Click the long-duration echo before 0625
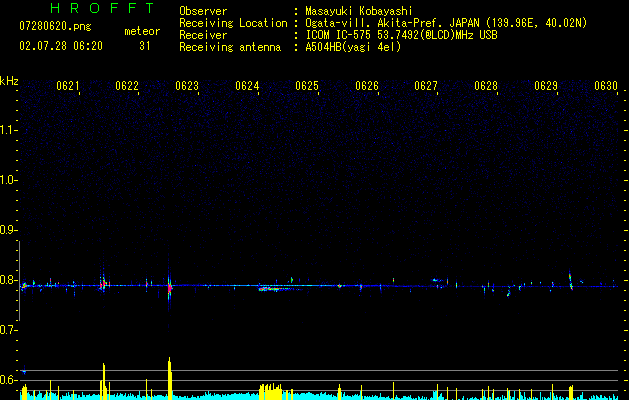 pos(279,288)
